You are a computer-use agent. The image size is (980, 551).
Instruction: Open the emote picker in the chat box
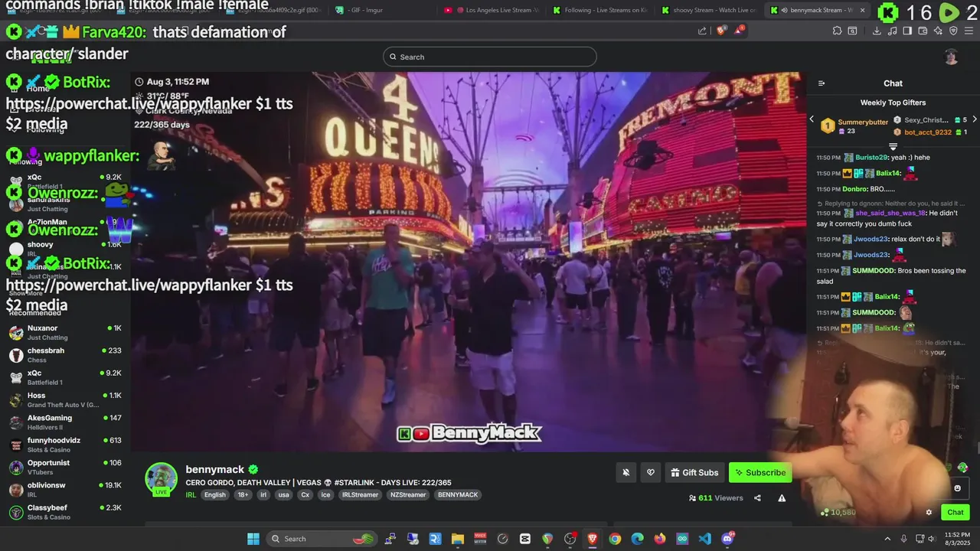coord(957,488)
